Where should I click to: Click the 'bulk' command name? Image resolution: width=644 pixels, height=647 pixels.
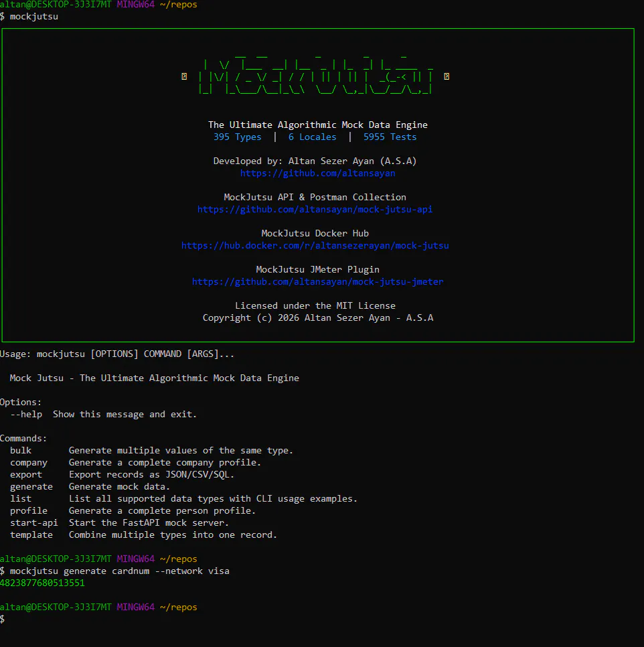click(21, 451)
